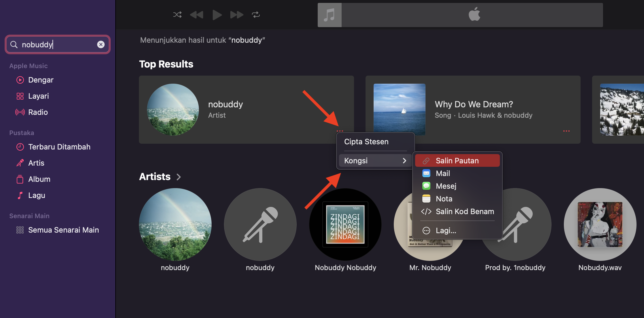Click the link icon beside Salin Pautan
The image size is (644, 318).
(426, 161)
